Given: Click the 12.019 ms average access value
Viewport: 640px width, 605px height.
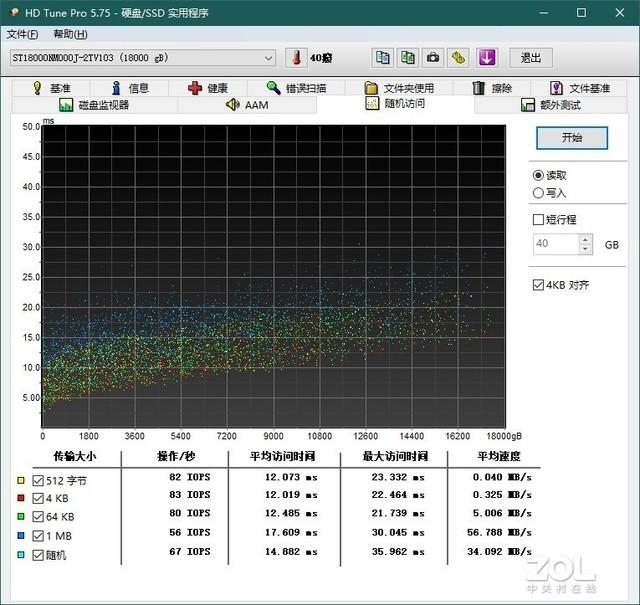Looking at the screenshot, I should tap(291, 494).
